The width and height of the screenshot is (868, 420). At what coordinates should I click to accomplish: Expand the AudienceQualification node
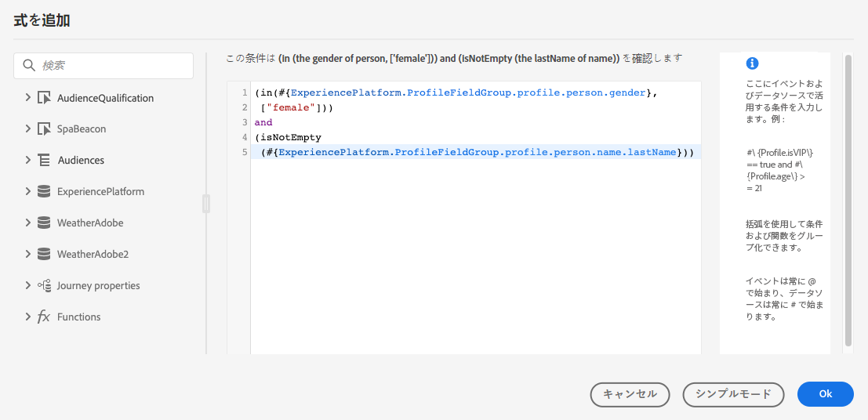coord(28,98)
